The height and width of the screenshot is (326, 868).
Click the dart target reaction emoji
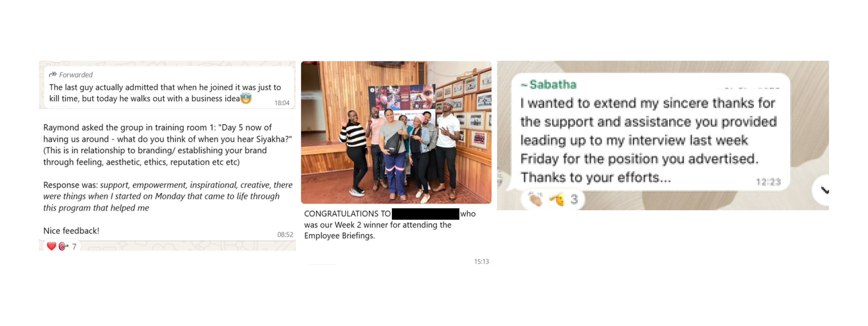pyautogui.click(x=63, y=246)
